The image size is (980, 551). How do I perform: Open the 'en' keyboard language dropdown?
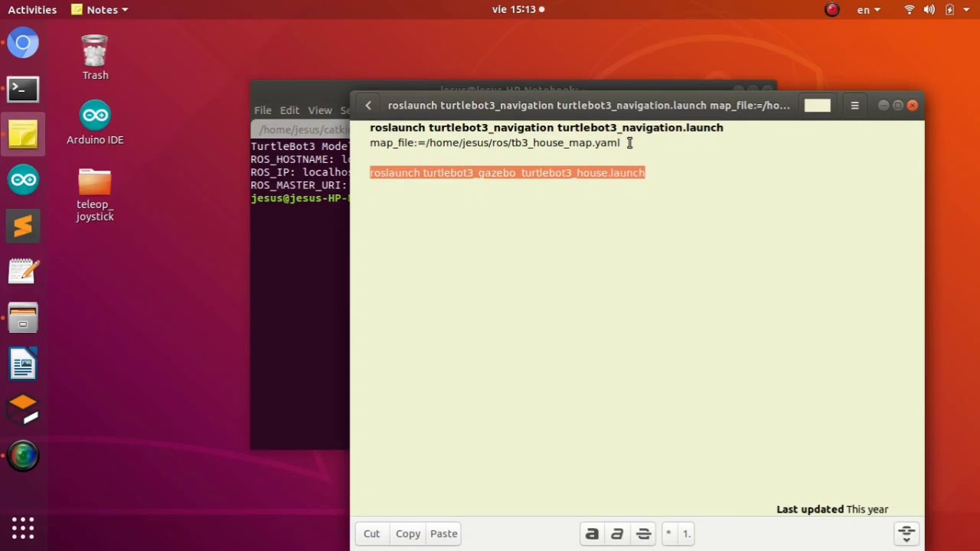click(x=869, y=10)
